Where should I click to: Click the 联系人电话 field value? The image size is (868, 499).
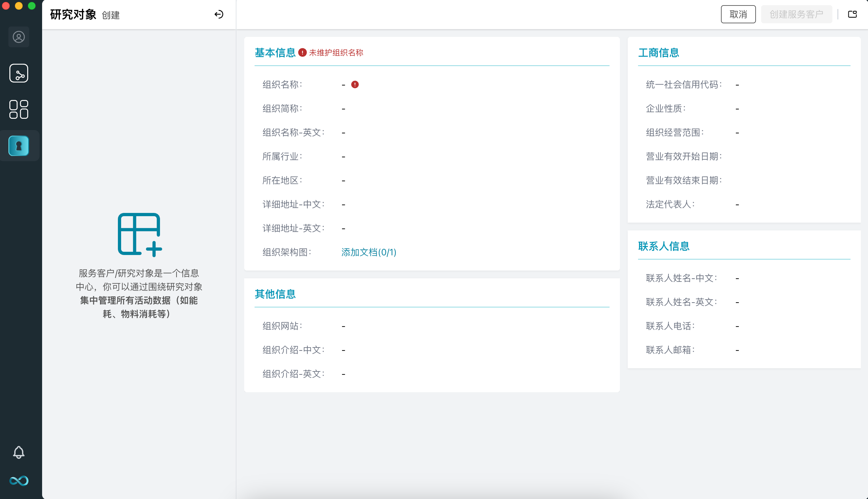(x=737, y=326)
